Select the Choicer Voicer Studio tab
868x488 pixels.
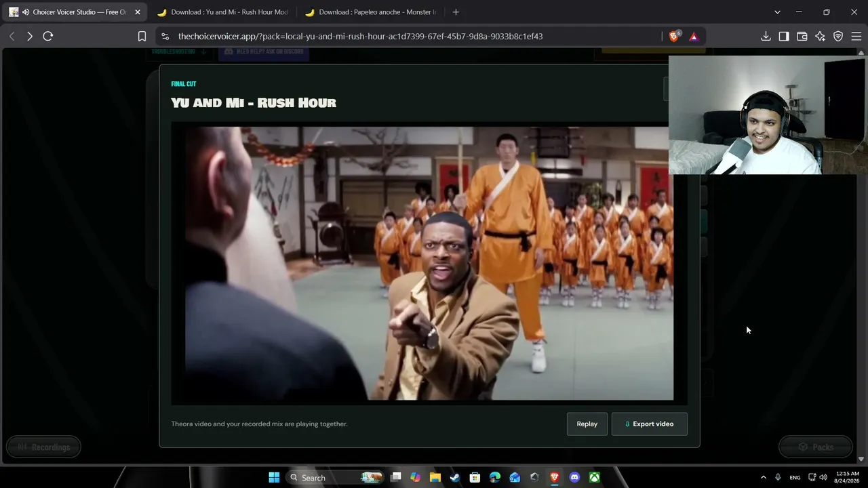coord(75,12)
